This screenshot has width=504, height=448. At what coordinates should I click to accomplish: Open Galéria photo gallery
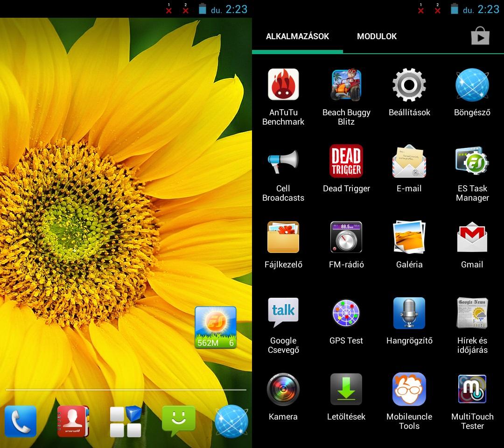[409, 237]
